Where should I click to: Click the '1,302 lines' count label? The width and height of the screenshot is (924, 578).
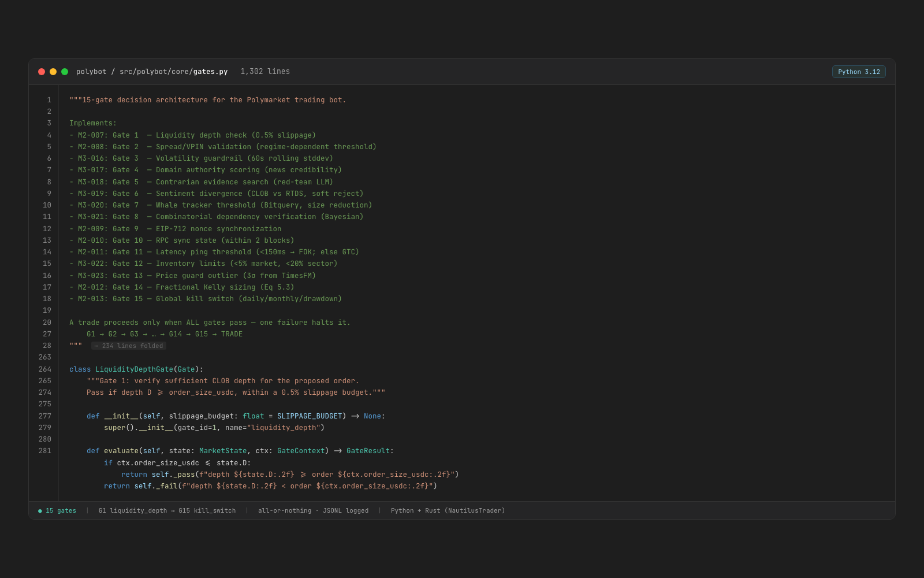click(265, 72)
